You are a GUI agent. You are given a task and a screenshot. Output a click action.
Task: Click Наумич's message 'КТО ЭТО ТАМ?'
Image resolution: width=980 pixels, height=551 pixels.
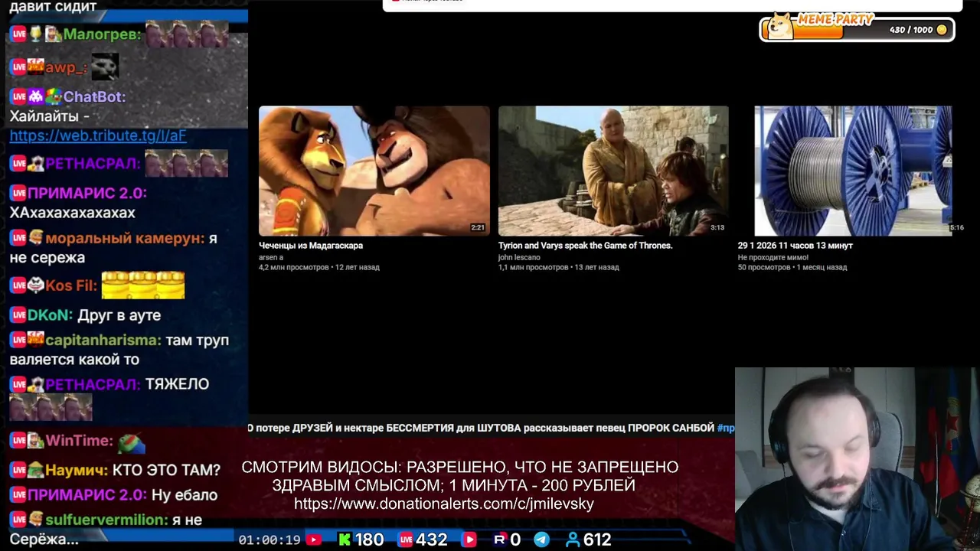pyautogui.click(x=166, y=471)
